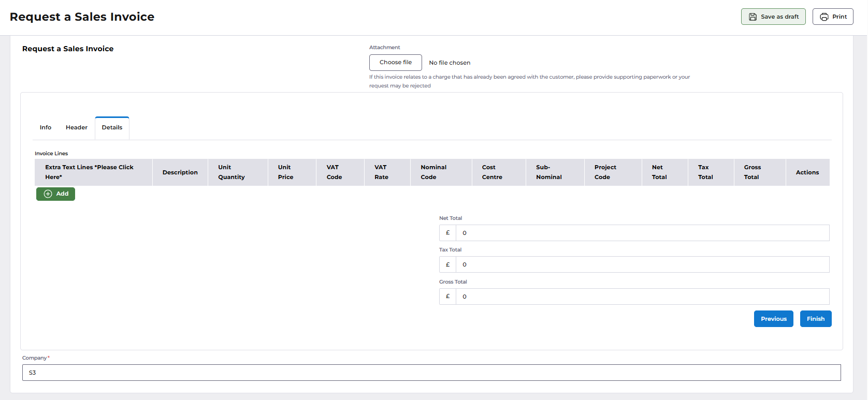The height and width of the screenshot is (400, 868).
Task: Go back with the Previous button
Action: (x=774, y=319)
